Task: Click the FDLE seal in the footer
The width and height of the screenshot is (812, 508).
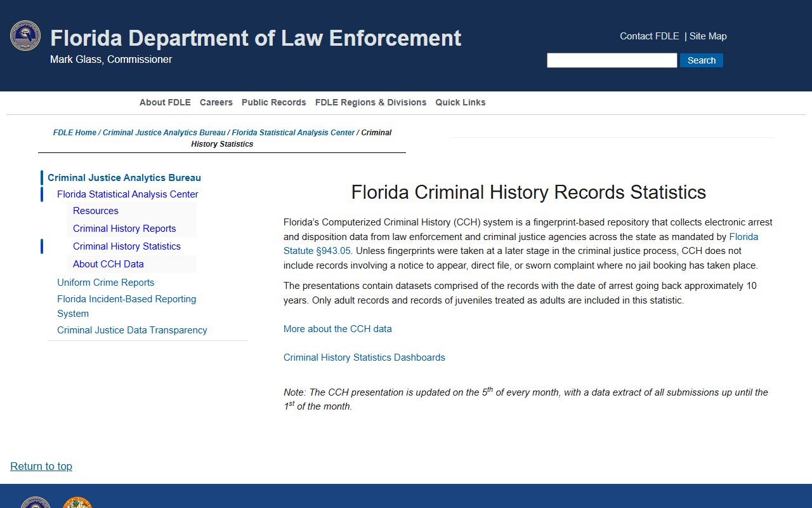Action: tap(36, 502)
